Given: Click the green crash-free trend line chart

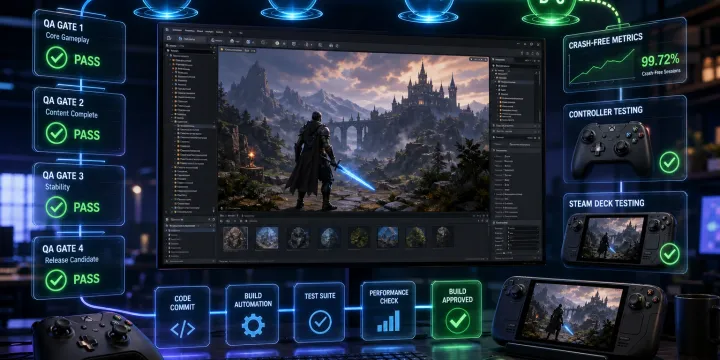Looking at the screenshot, I should pyautogui.click(x=602, y=66).
